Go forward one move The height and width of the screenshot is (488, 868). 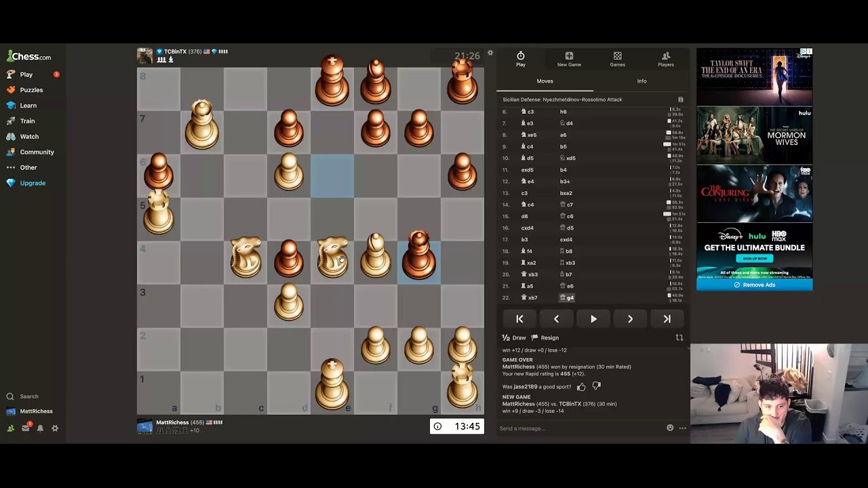click(630, 319)
